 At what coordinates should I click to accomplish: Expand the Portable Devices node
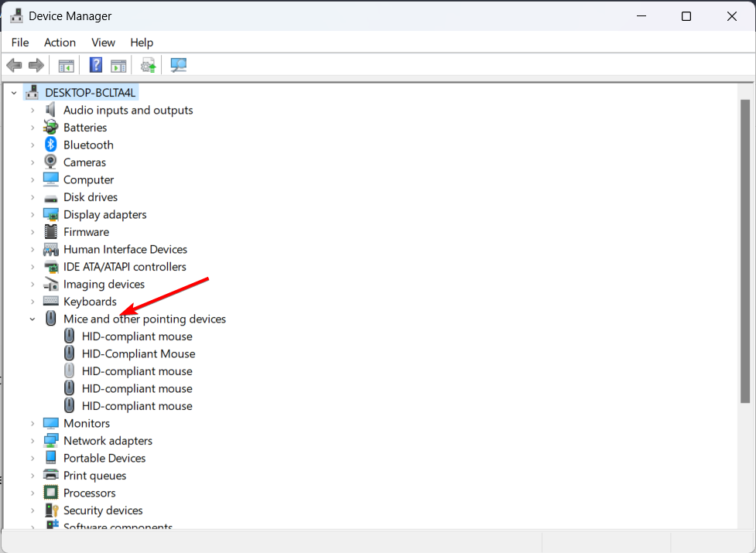click(x=32, y=458)
